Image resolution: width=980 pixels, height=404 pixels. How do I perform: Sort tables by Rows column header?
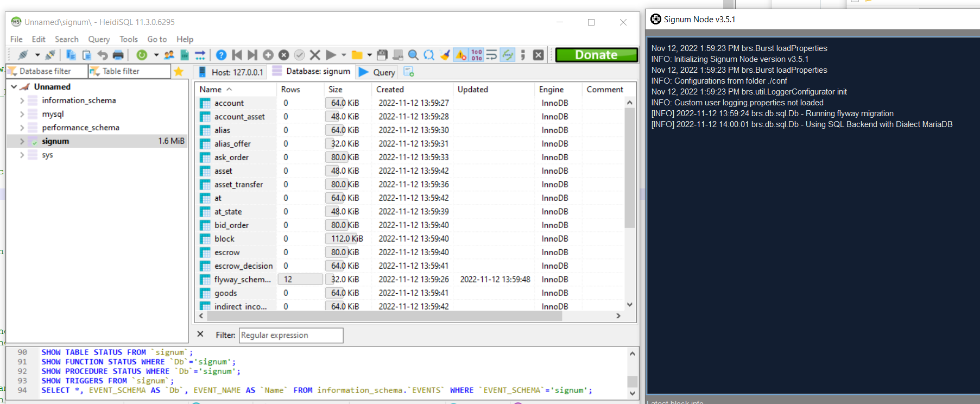(300, 89)
